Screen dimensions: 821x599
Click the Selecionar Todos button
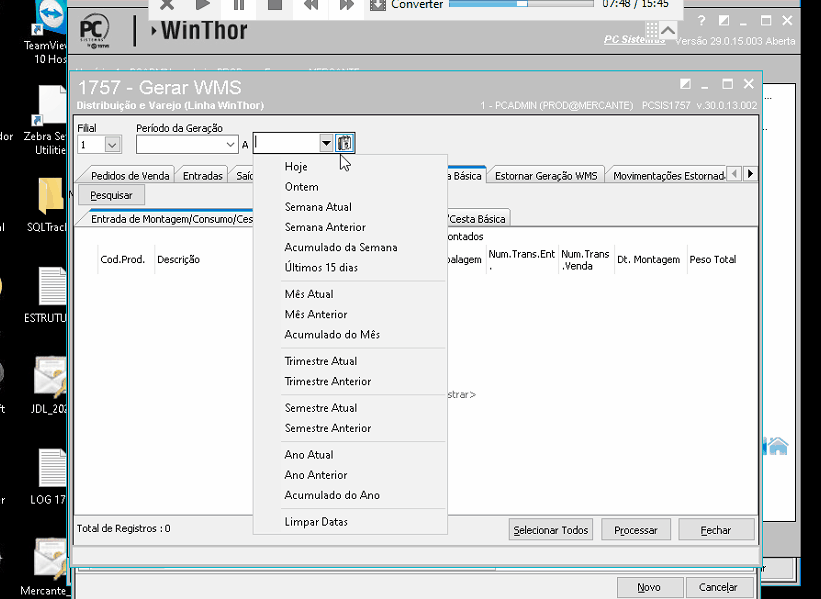coord(551,530)
